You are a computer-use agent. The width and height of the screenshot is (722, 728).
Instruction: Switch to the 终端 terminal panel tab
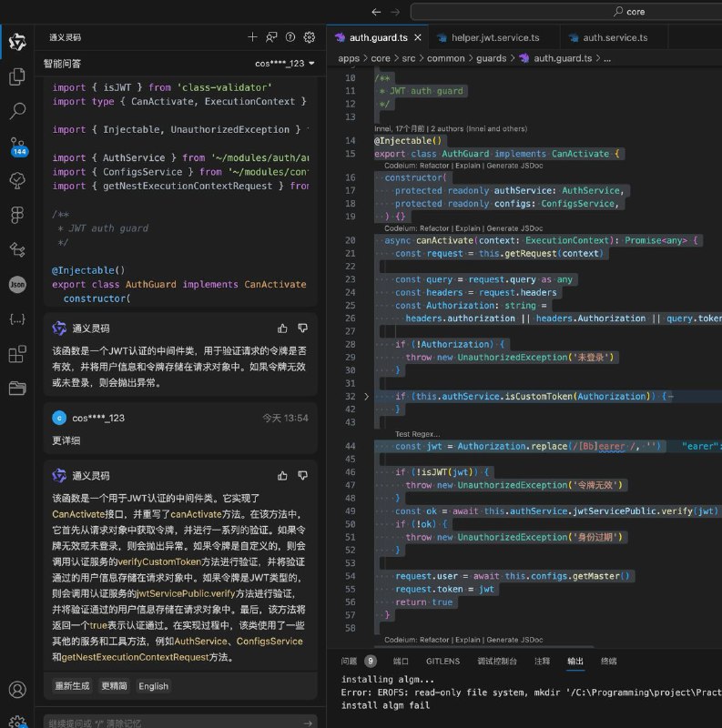click(x=608, y=661)
